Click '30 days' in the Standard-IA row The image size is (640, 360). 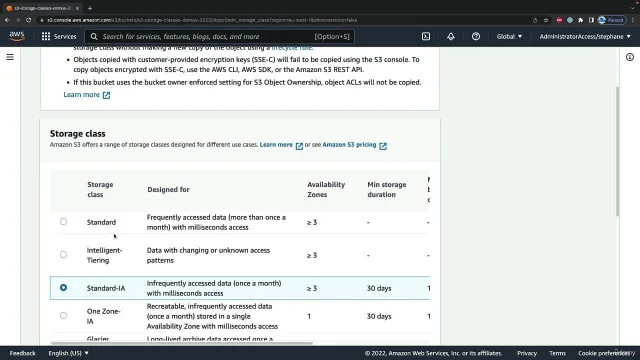tap(379, 288)
